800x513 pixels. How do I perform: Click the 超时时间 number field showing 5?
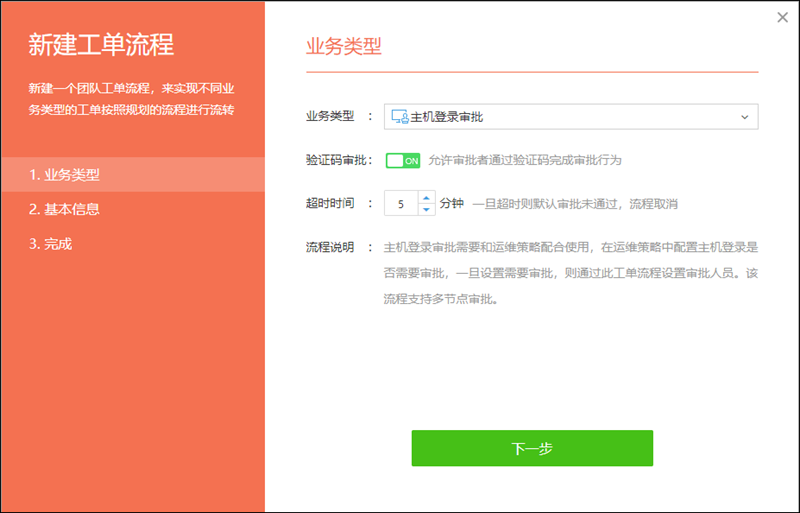(401, 203)
